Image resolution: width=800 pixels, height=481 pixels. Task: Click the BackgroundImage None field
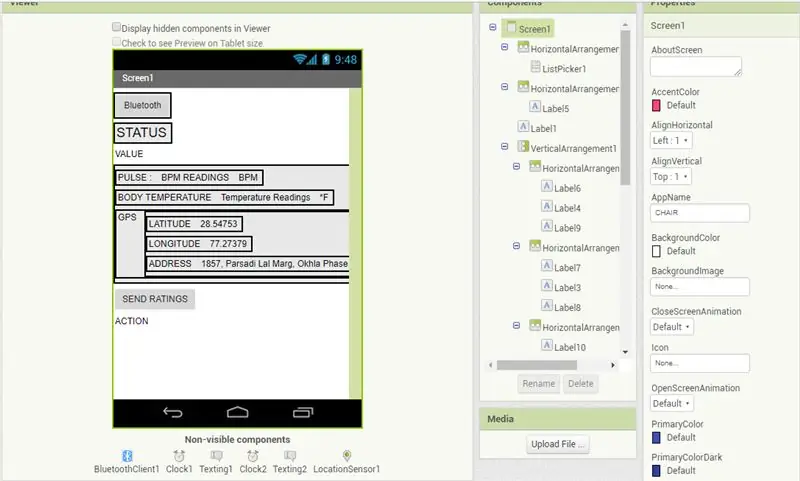pyautogui.click(x=700, y=287)
